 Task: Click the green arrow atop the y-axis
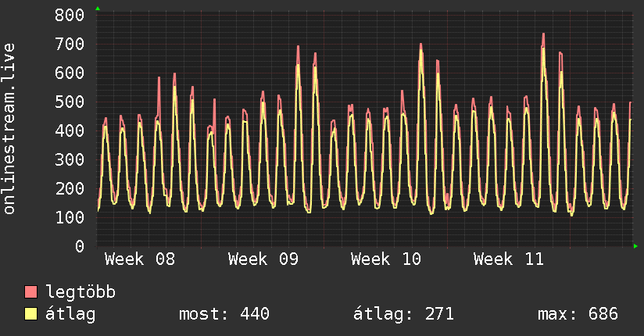click(98, 9)
